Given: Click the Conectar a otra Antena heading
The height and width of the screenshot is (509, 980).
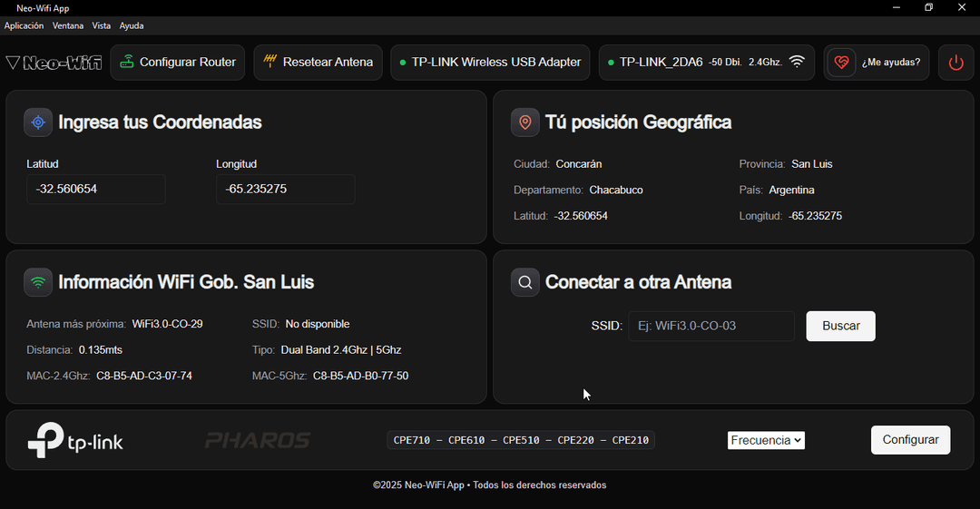Looking at the screenshot, I should [638, 282].
